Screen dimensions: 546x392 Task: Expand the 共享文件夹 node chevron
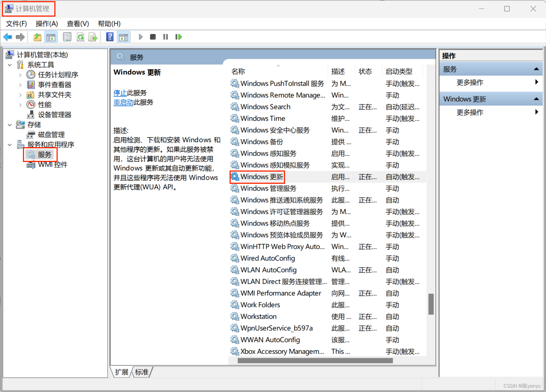(20, 95)
